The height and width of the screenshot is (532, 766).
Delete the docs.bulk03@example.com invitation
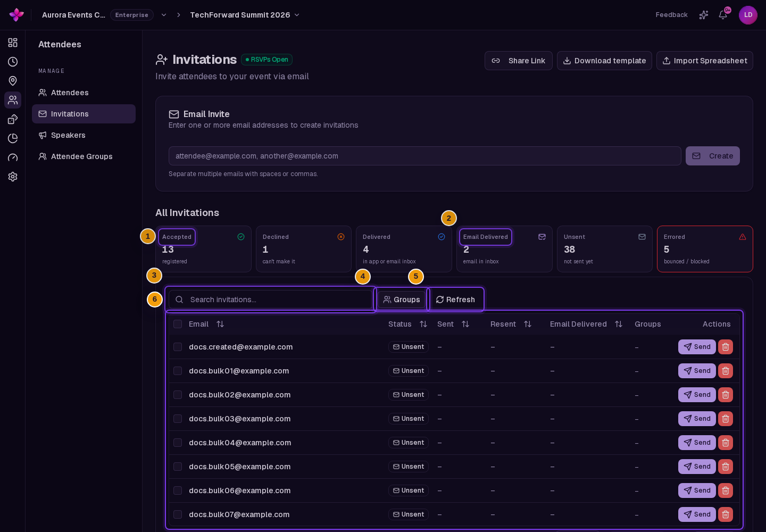pos(726,419)
